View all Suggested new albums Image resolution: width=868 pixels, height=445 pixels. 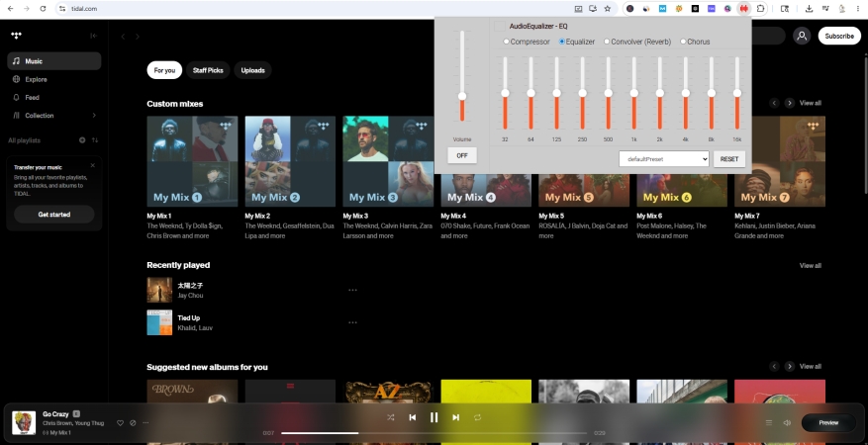coord(811,367)
